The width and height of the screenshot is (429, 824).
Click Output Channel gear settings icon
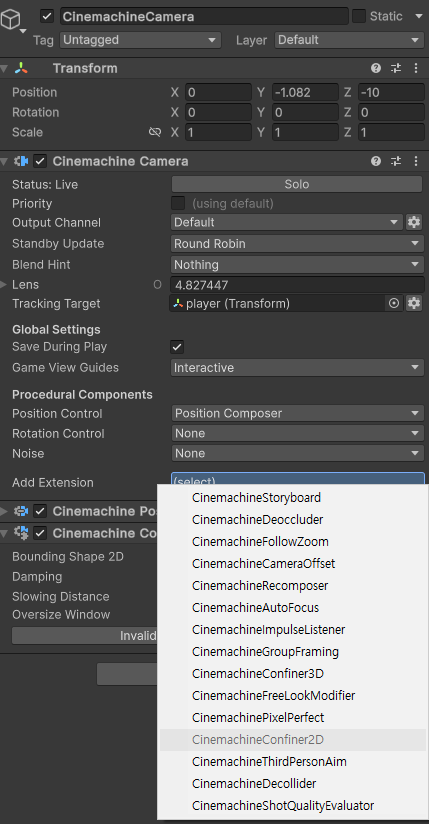414,222
